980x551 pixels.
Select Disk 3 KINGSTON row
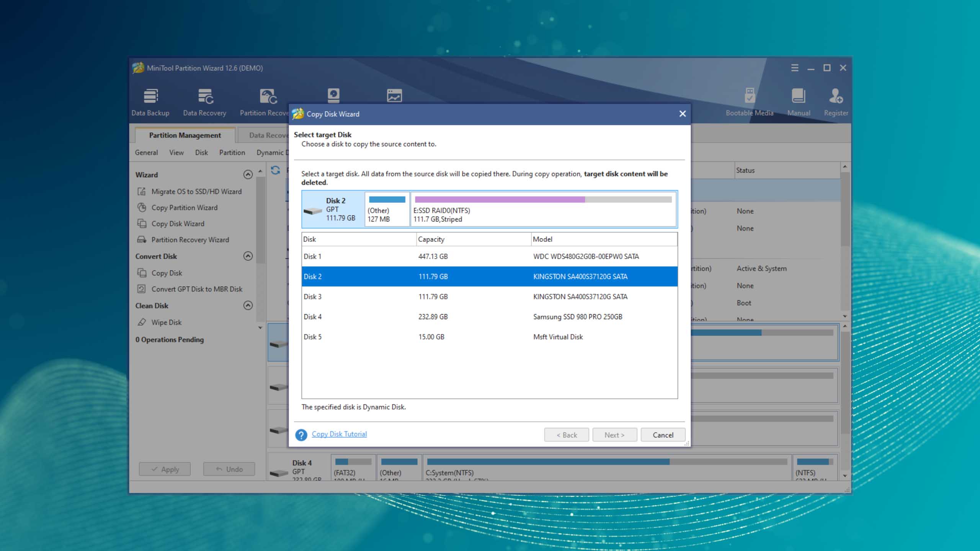pyautogui.click(x=490, y=297)
